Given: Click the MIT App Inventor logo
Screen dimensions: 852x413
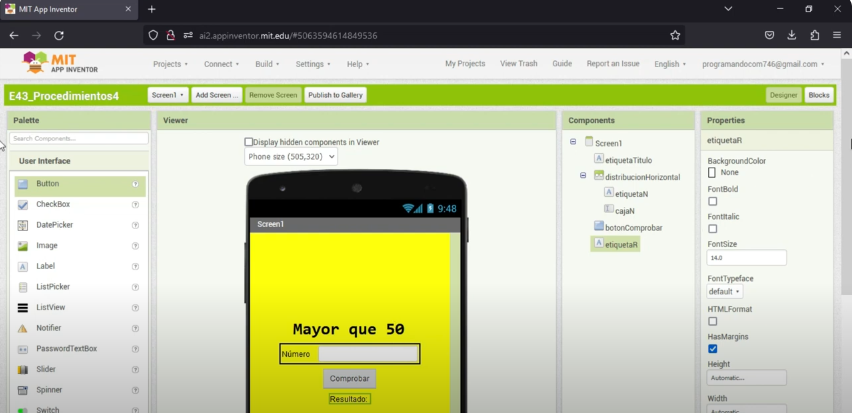Looking at the screenshot, I should 60,62.
